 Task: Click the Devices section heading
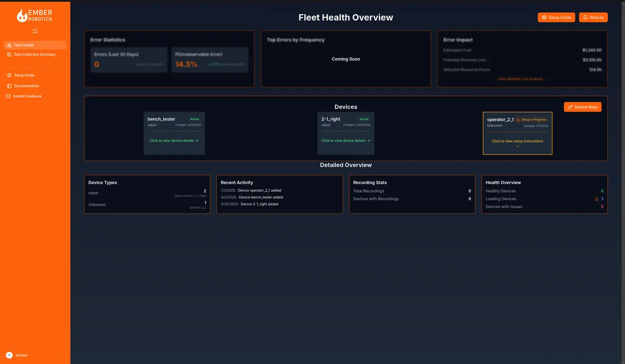(346, 107)
